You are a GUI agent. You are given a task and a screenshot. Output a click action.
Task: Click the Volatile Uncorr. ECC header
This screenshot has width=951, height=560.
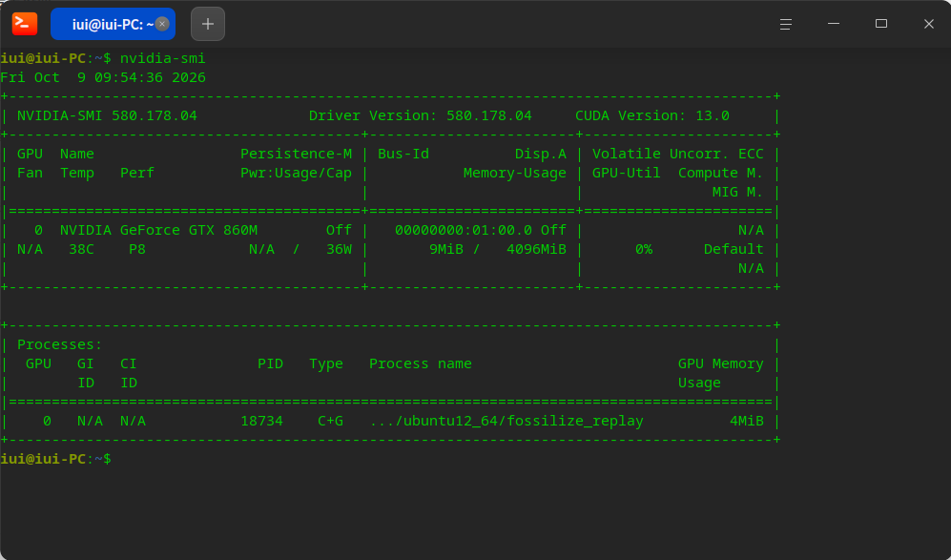678,155
